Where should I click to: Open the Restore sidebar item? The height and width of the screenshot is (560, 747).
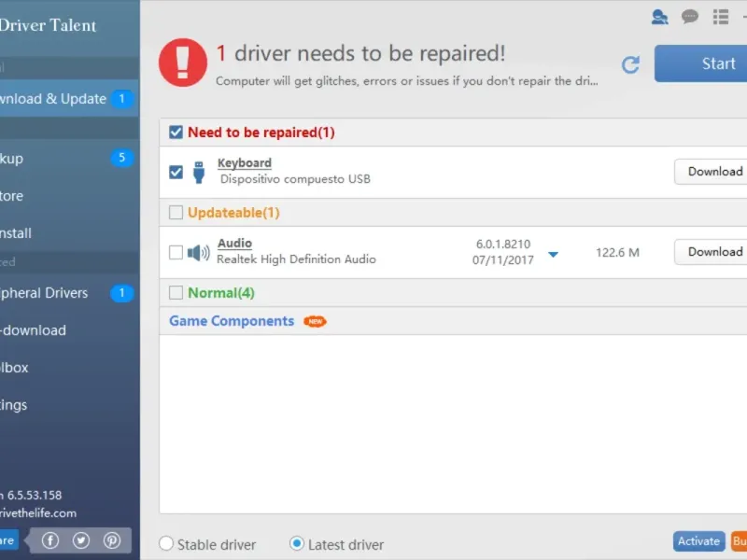(69, 196)
